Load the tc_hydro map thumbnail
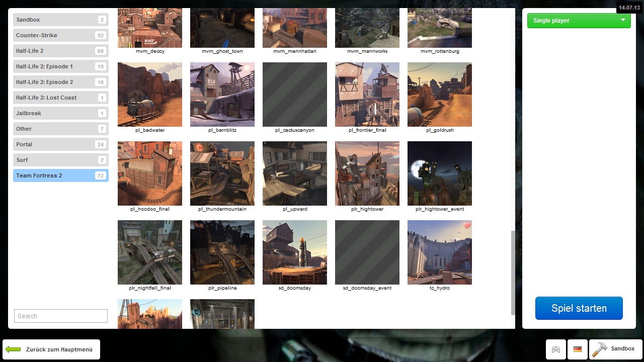Screen dimensions: 644x362 [440, 252]
